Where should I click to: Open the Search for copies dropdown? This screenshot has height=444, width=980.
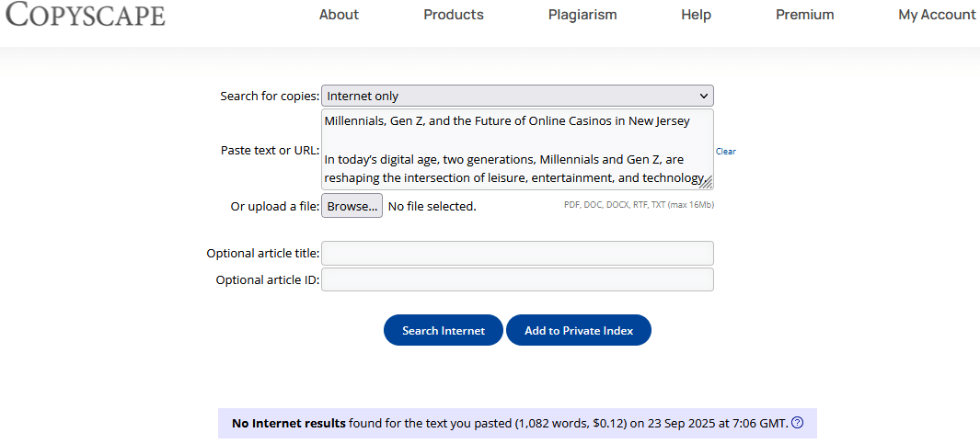[x=517, y=96]
